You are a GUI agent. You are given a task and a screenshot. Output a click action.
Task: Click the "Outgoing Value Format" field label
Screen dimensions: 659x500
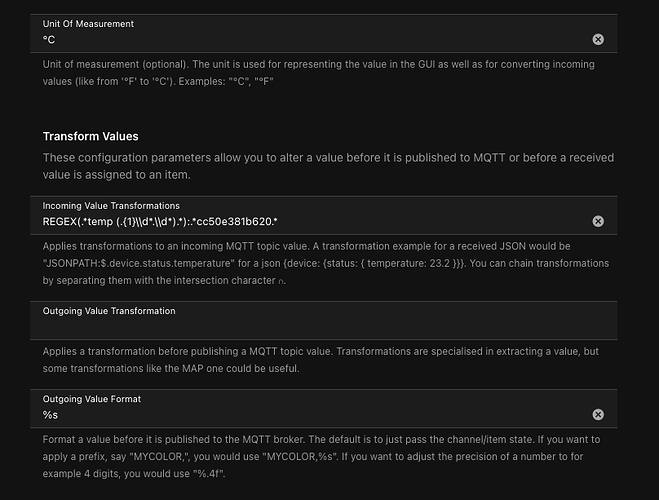pyautogui.click(x=91, y=398)
